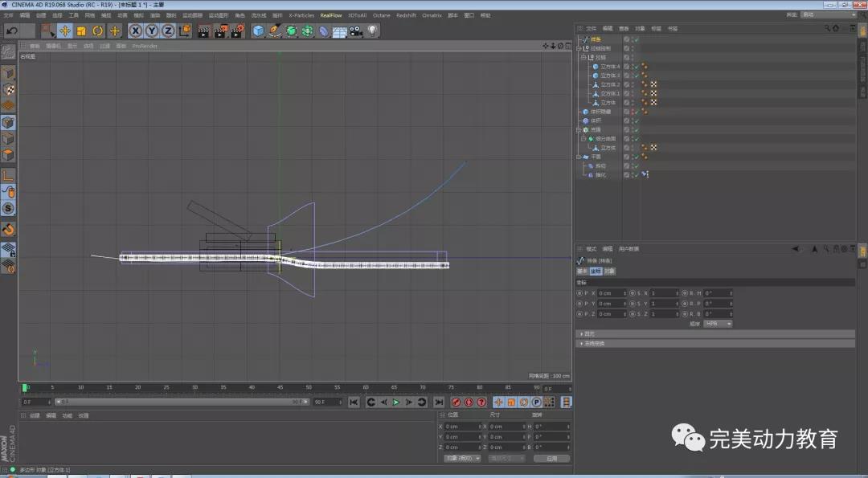The width and height of the screenshot is (868, 478).
Task: Add a Cube primitive from the toolbar
Action: 258,31
